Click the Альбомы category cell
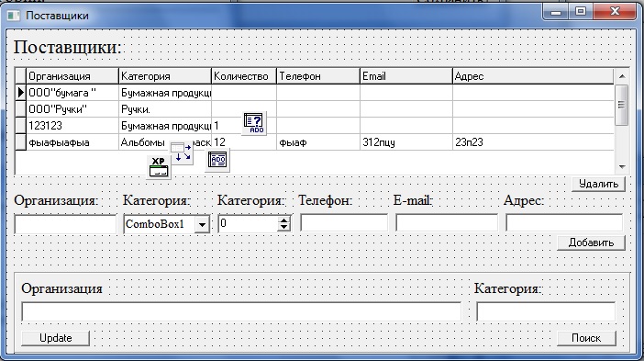This screenshot has height=361, width=644. coord(165,142)
